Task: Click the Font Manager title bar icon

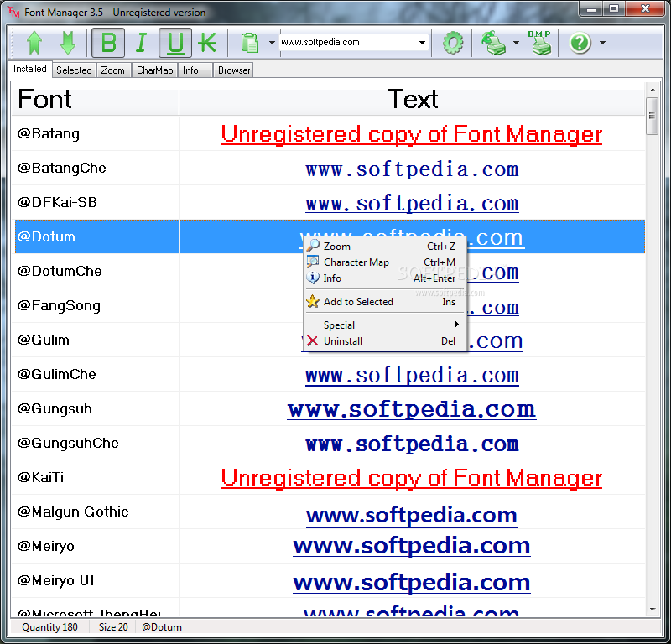Action: point(13,12)
